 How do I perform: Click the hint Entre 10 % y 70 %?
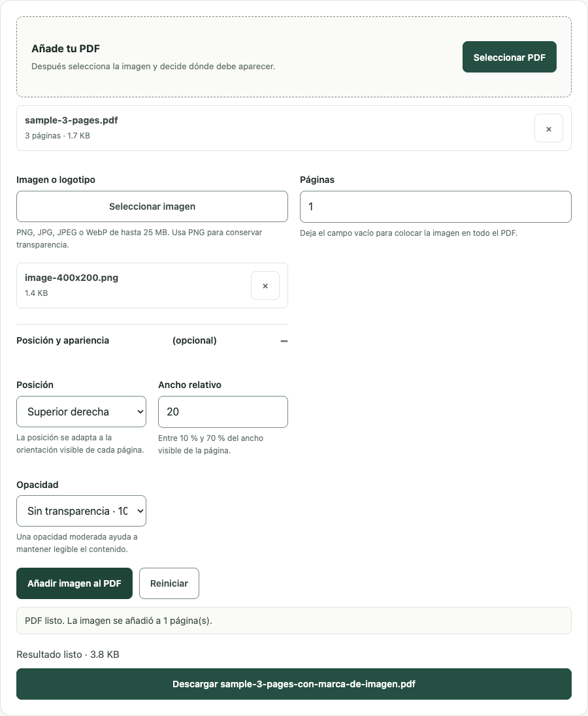pos(210,444)
